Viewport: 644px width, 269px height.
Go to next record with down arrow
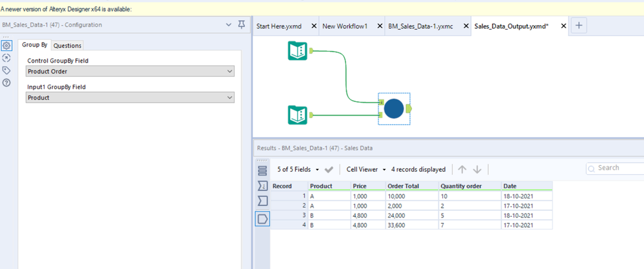pos(477,169)
